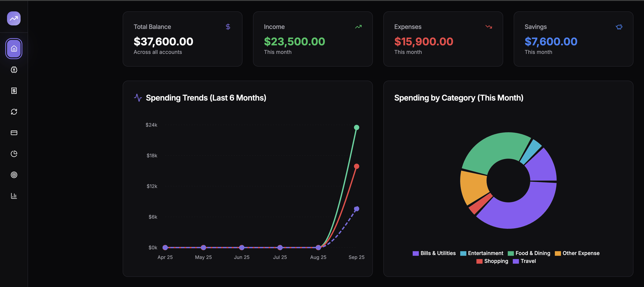This screenshot has width=644, height=287.
Task: Click the trending-up app logo
Action: (14, 18)
